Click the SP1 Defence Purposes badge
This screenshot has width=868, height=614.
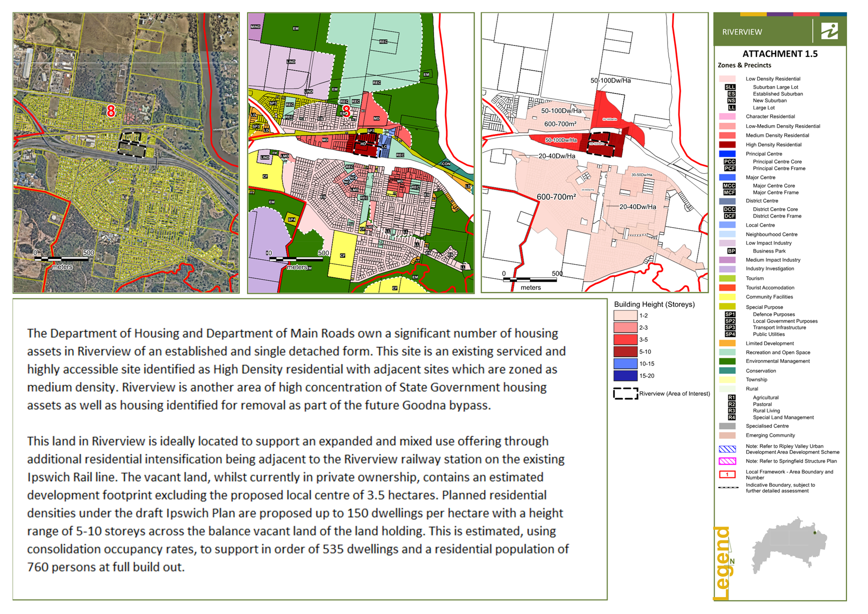730,314
